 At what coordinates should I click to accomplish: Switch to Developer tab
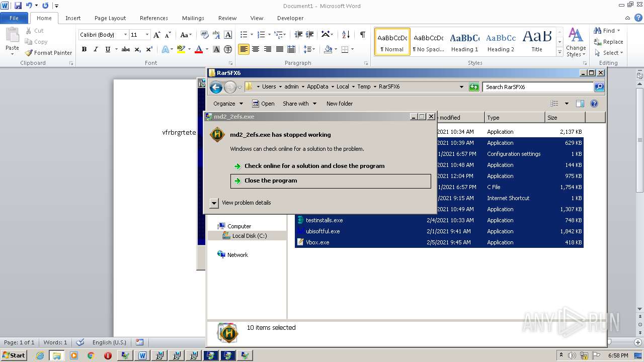point(290,18)
